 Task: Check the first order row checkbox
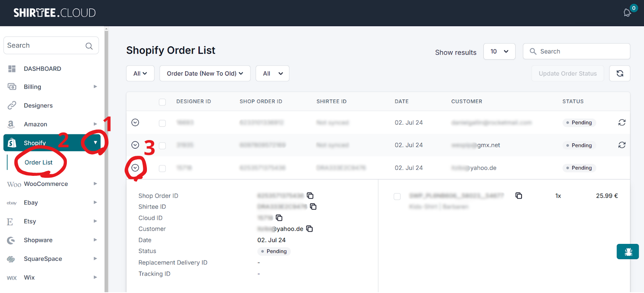pyautogui.click(x=162, y=123)
